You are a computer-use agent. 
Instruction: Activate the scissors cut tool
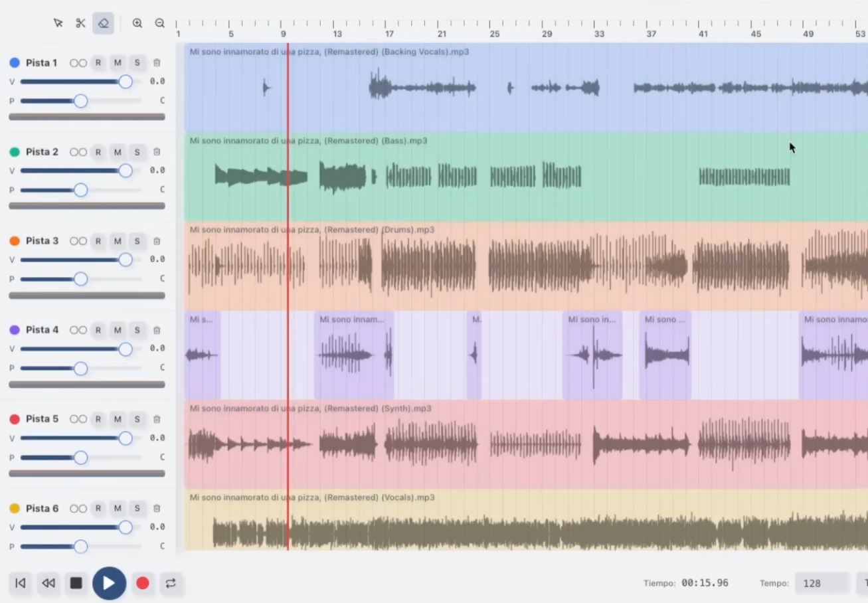point(80,23)
